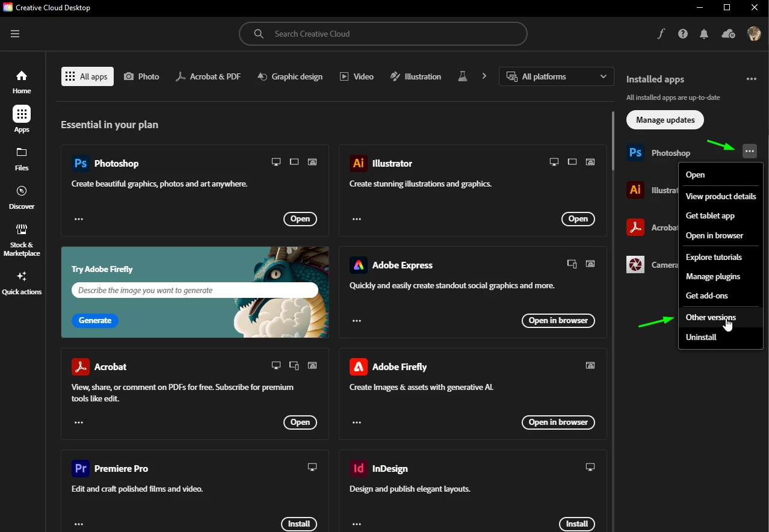Viewport: 769px width, 532px height.
Task: Click the Firefly Generate button
Action: click(x=95, y=321)
